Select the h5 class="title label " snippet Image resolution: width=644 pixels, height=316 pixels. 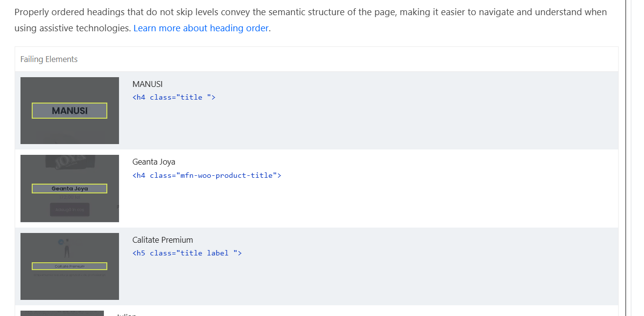click(187, 253)
